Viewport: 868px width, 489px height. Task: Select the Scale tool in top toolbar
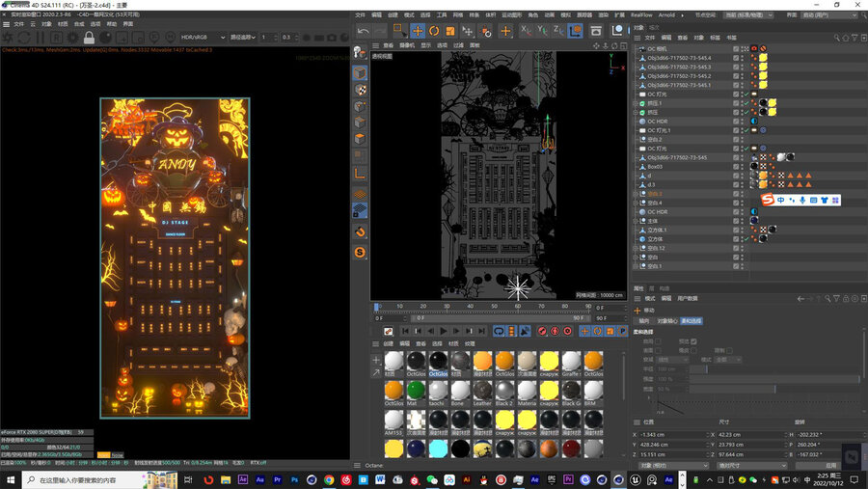(450, 31)
